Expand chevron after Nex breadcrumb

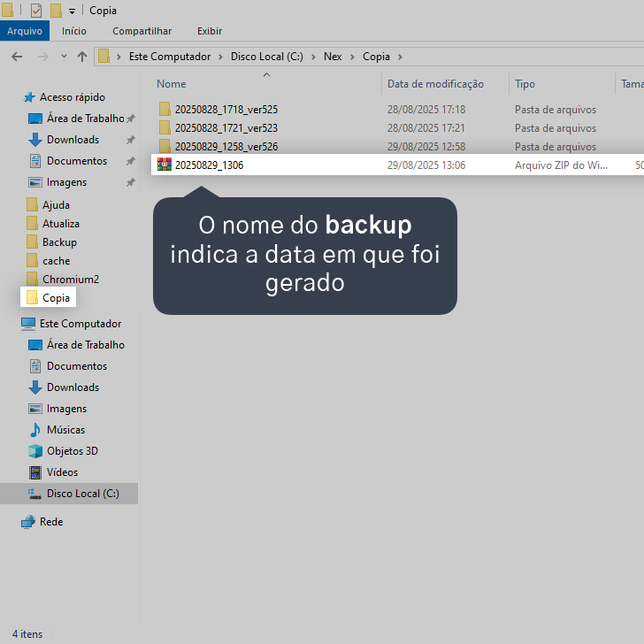pos(352,57)
